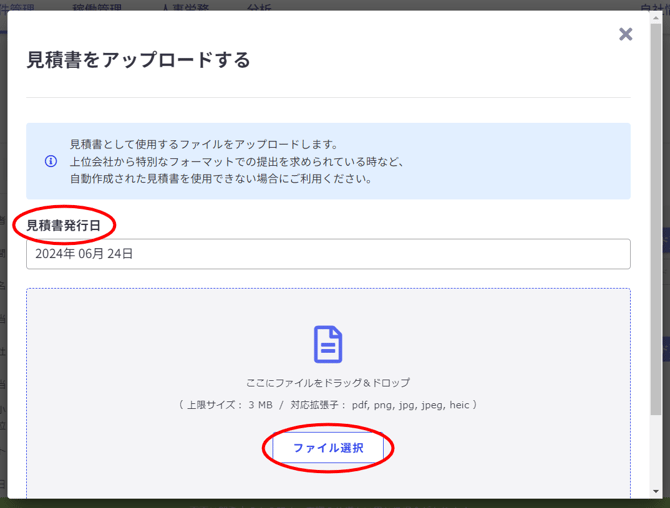Click the blue info circle icon
This screenshot has width=670, height=508.
(50, 161)
